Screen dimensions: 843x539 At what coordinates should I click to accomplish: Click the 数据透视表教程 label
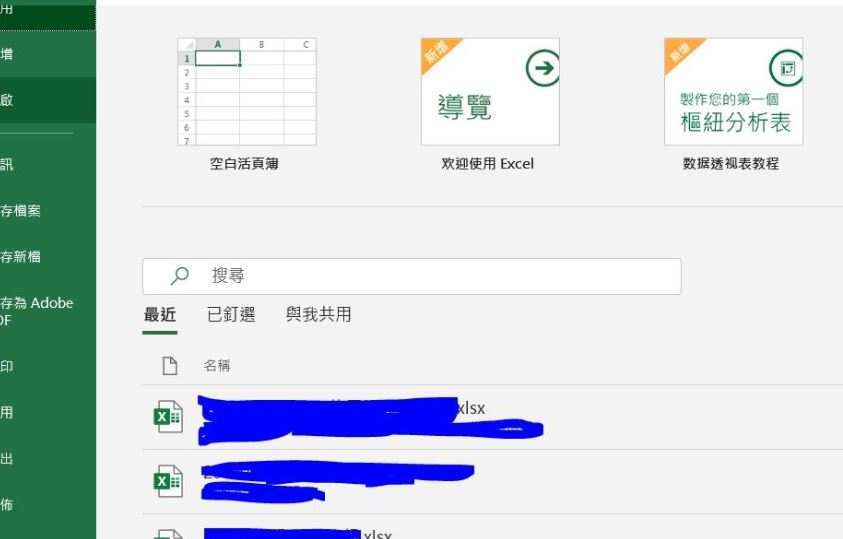pyautogui.click(x=731, y=163)
